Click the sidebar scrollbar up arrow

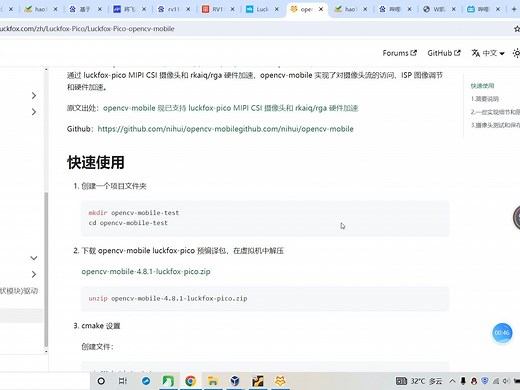coord(46,70)
